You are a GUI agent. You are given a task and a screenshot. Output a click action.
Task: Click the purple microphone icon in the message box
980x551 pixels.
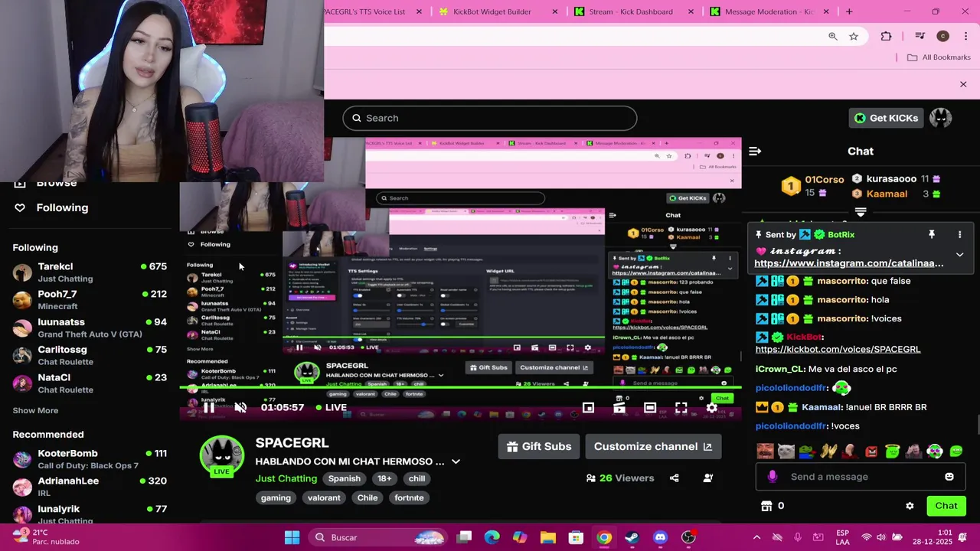[x=772, y=477]
